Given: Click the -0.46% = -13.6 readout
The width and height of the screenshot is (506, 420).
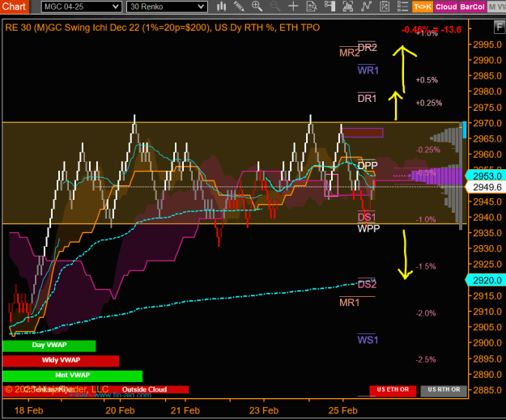Looking at the screenshot, I should tap(432, 30).
